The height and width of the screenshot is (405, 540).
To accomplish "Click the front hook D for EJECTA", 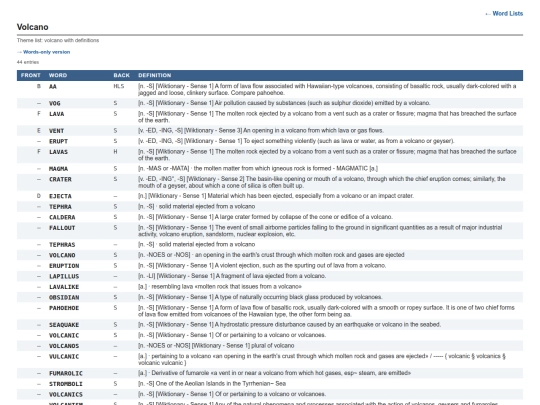I will pos(39,196).
